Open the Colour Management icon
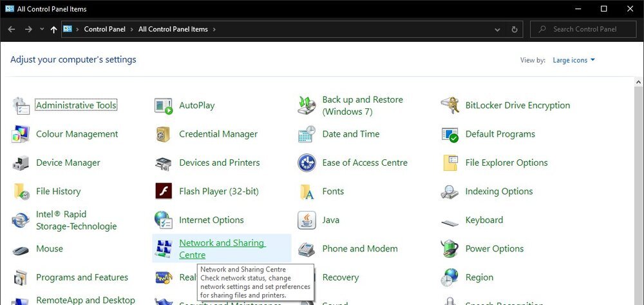Image resolution: width=644 pixels, height=305 pixels. 21,134
